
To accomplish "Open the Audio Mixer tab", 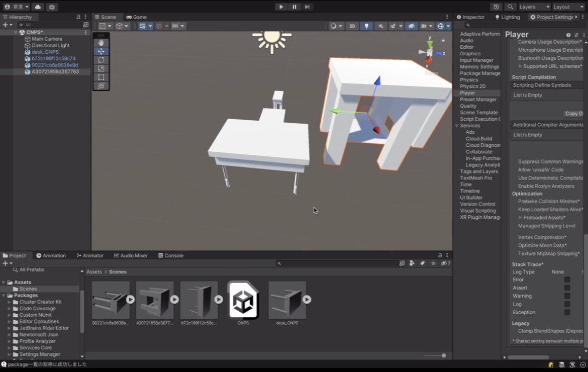I will (x=131, y=255).
